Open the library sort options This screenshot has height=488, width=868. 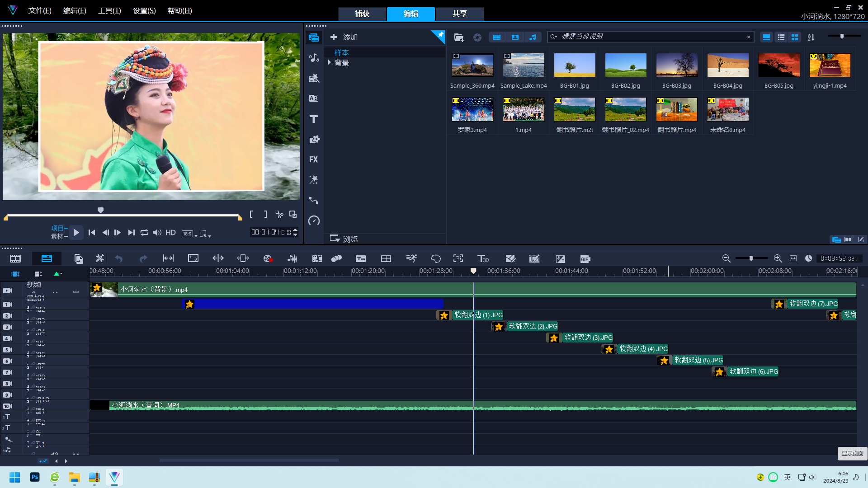pos(811,38)
